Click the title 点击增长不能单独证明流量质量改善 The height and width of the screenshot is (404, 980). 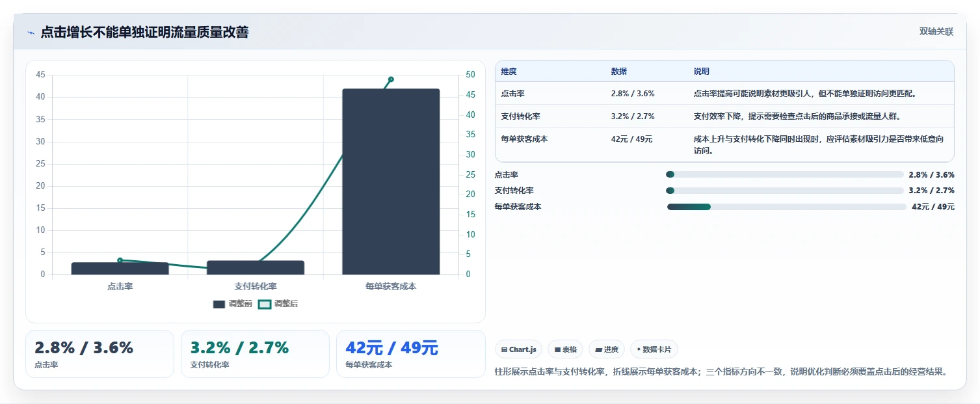point(144,32)
